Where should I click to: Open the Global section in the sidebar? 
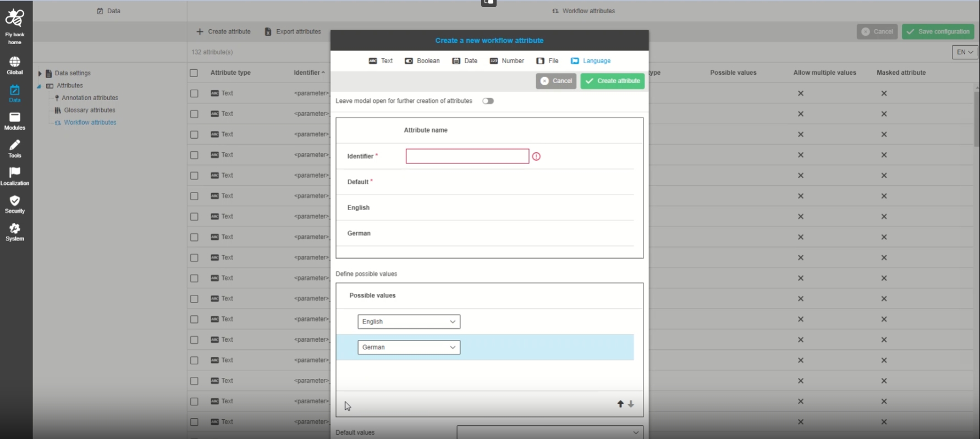pyautogui.click(x=15, y=65)
